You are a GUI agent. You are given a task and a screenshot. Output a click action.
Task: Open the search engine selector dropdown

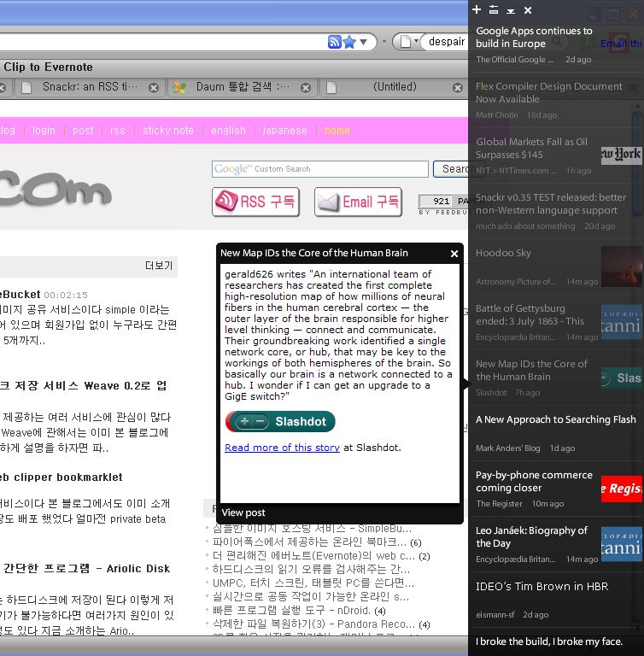409,42
